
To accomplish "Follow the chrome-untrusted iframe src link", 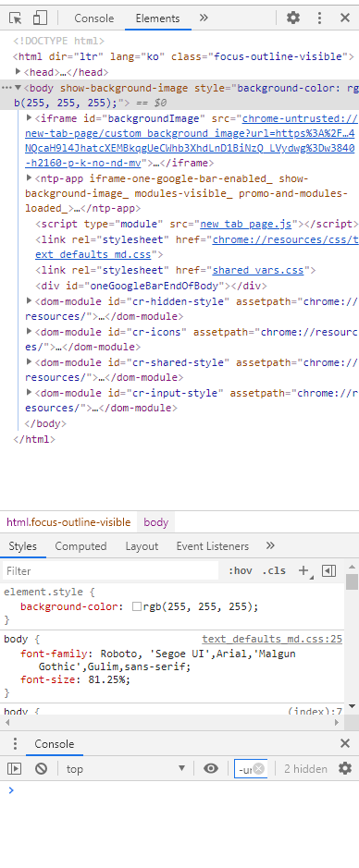I will pos(190,141).
